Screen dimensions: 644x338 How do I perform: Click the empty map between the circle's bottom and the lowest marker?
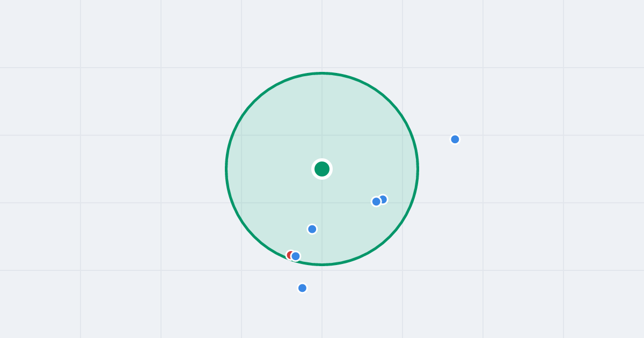coord(310,275)
